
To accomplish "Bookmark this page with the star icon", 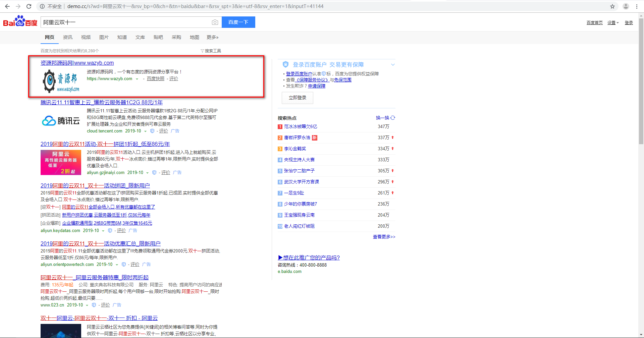I will pyautogui.click(x=612, y=6).
